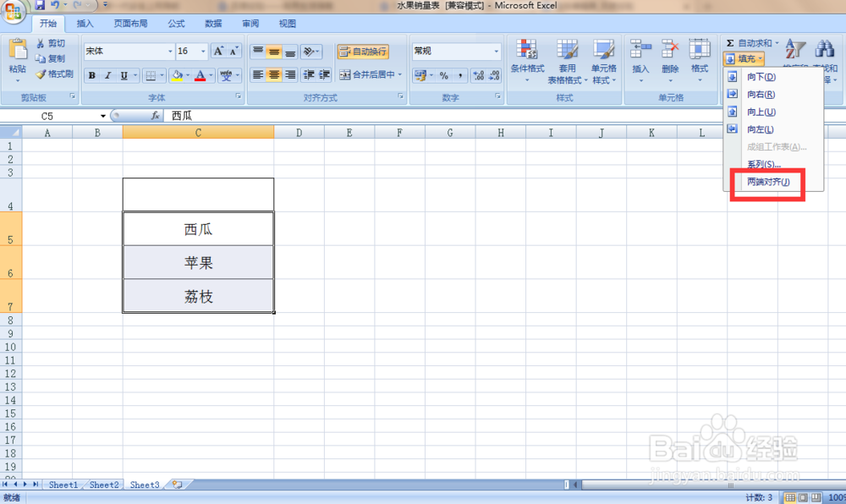The height and width of the screenshot is (504, 846).
Task: Click the accounting number format icon
Action: (420, 75)
